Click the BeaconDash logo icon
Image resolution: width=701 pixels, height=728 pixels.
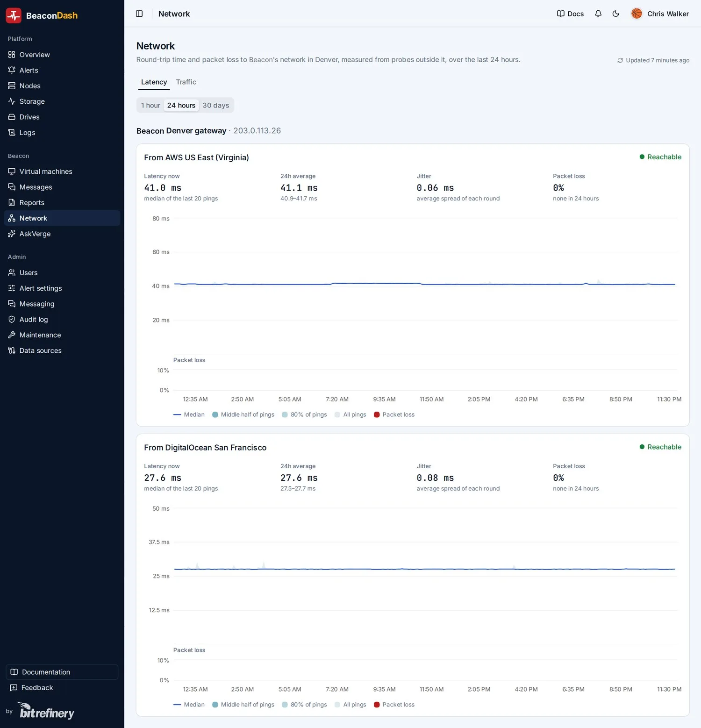(14, 15)
